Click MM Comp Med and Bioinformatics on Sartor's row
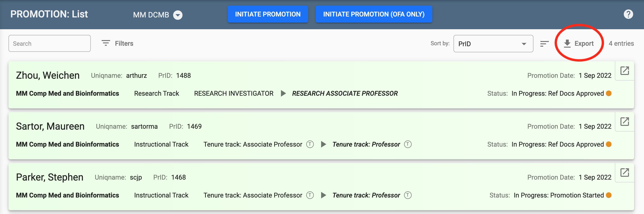 click(68, 144)
